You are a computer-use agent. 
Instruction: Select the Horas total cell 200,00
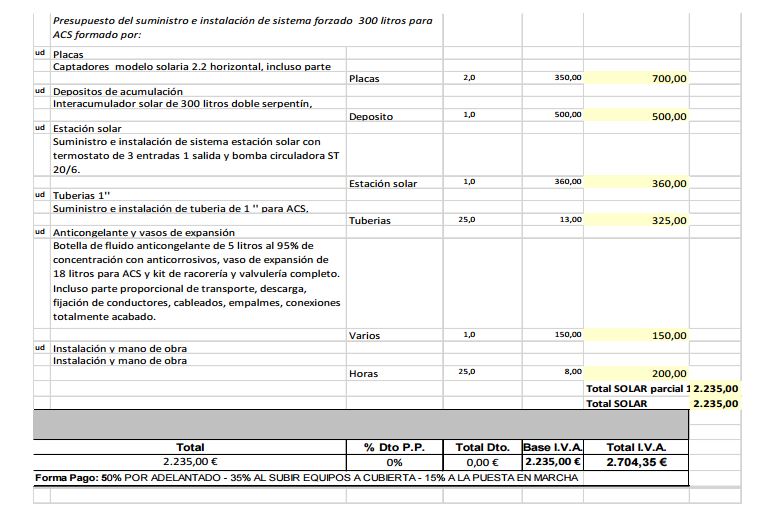pos(636,373)
